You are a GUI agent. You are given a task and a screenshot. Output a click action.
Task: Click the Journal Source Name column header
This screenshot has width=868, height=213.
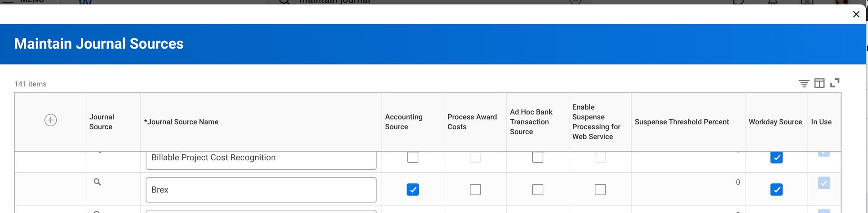pyautogui.click(x=182, y=122)
